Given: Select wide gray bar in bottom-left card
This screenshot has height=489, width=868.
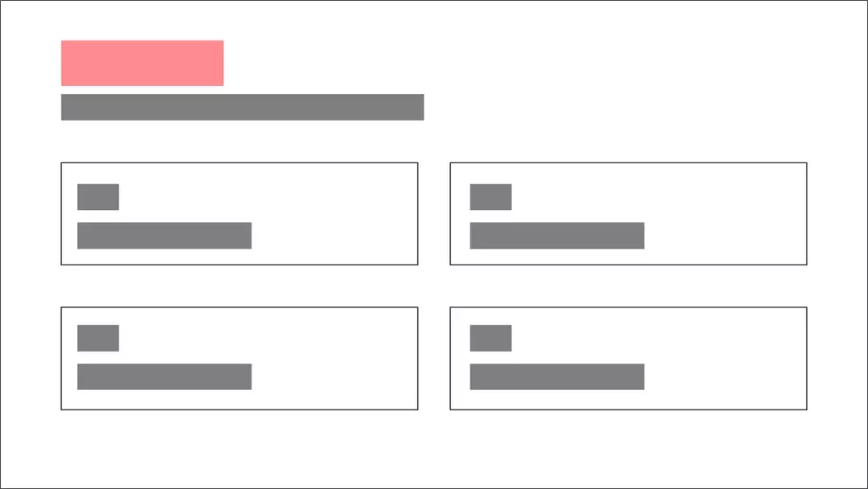Looking at the screenshot, I should [x=165, y=376].
